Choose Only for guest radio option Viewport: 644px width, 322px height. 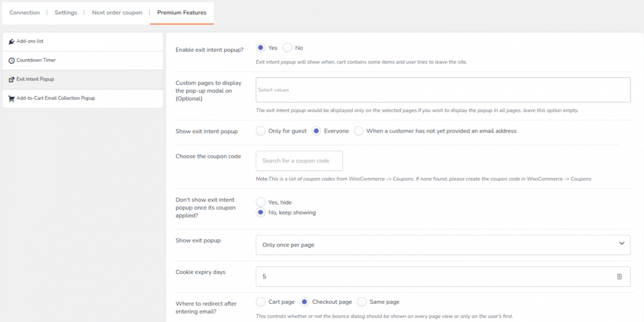[261, 131]
